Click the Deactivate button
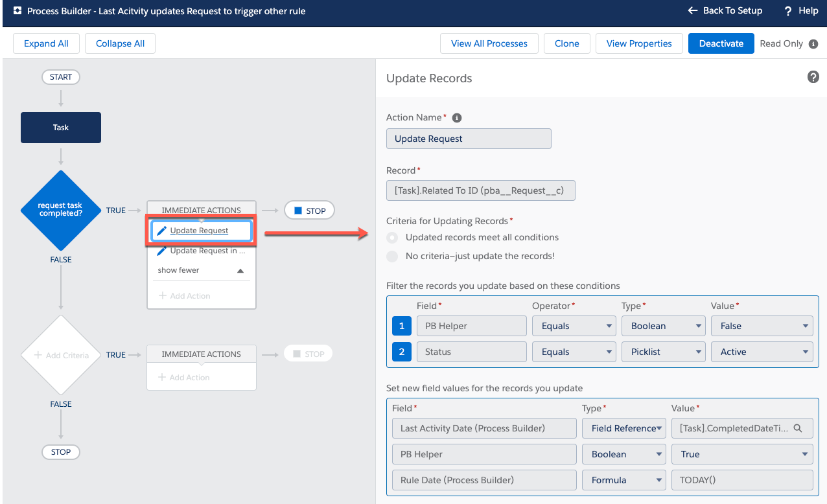Screen dimensions: 827x504 coord(721,43)
